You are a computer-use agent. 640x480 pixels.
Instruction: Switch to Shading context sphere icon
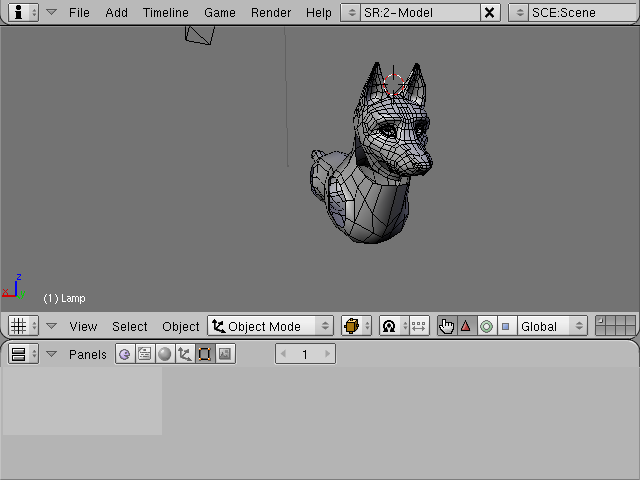[165, 354]
